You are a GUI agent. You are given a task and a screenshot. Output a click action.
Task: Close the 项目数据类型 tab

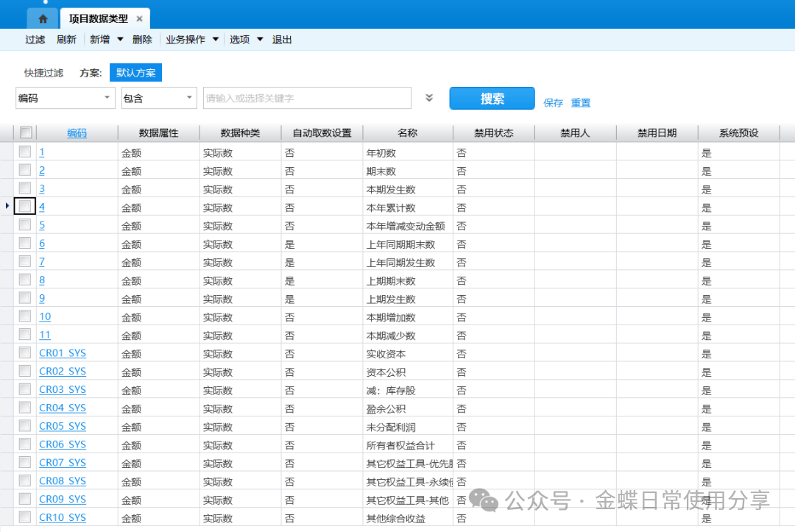[139, 19]
